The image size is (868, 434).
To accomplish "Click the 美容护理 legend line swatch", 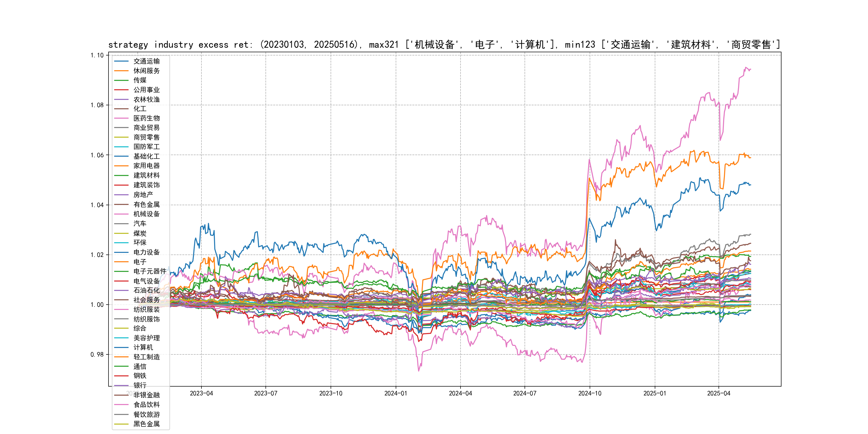I will [121, 338].
